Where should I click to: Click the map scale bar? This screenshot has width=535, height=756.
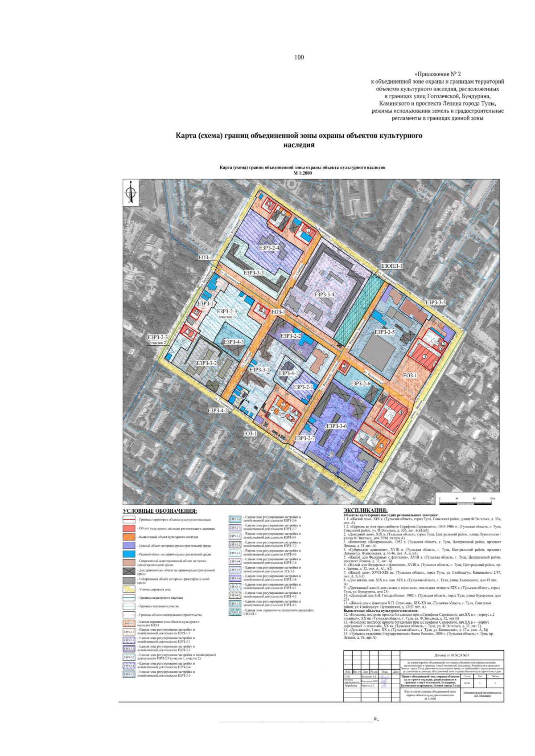(467, 502)
